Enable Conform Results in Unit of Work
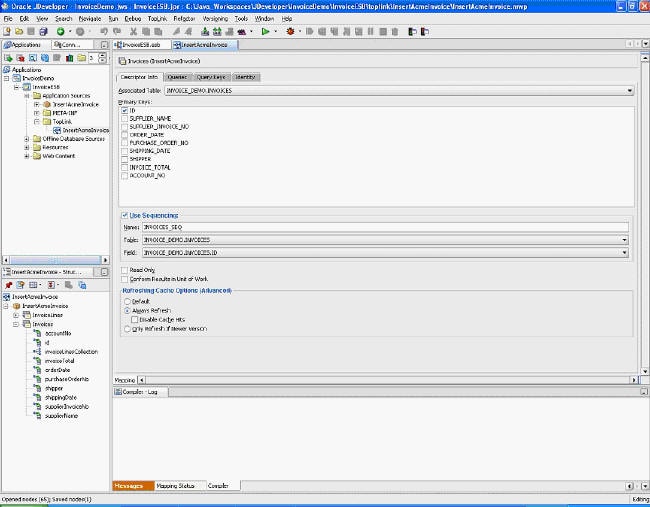Screen dimensions: 650x507 tap(125, 279)
